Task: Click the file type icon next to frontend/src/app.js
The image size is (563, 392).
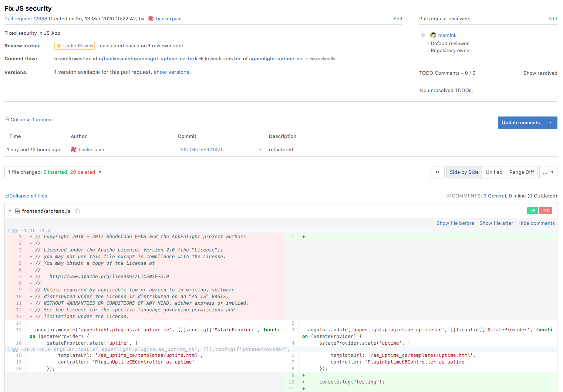Action: pos(17,211)
